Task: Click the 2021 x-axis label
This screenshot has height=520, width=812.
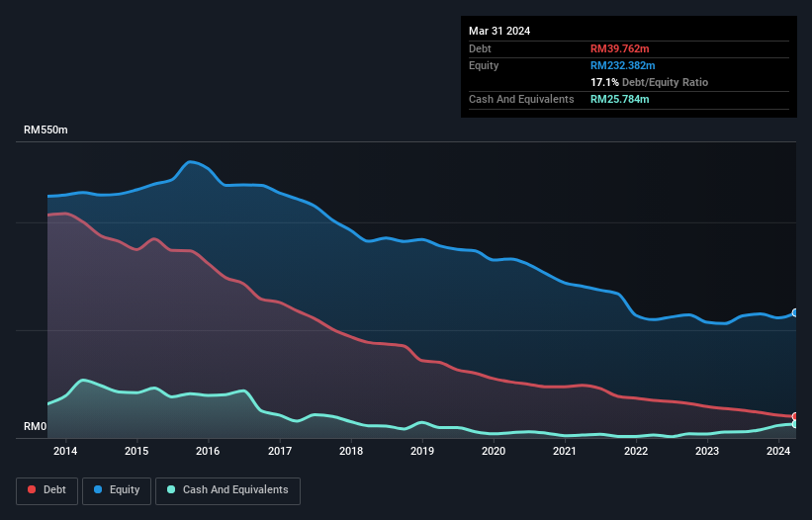Action: (x=565, y=451)
